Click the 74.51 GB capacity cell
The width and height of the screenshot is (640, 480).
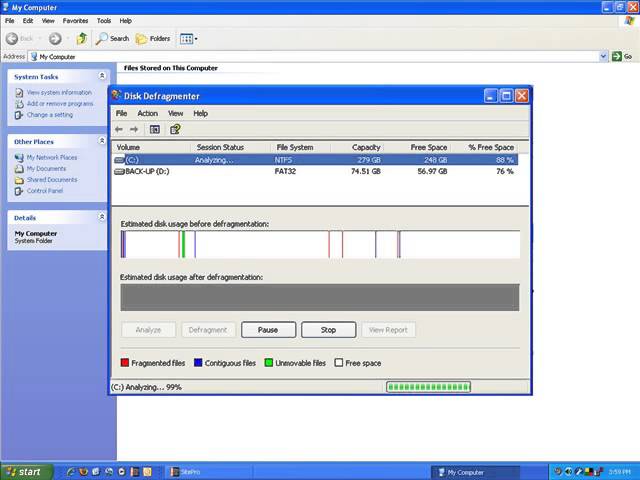pos(366,171)
